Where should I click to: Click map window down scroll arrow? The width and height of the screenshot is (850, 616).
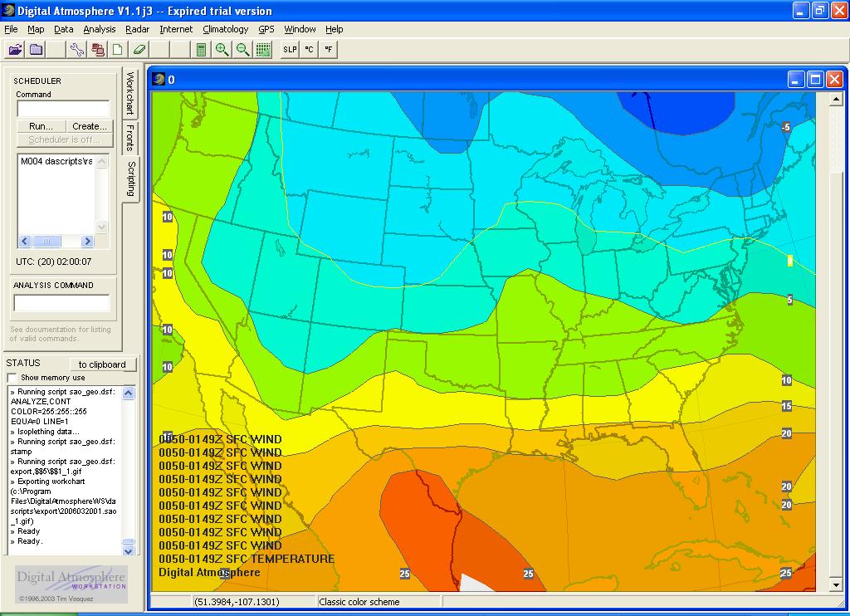(x=836, y=584)
